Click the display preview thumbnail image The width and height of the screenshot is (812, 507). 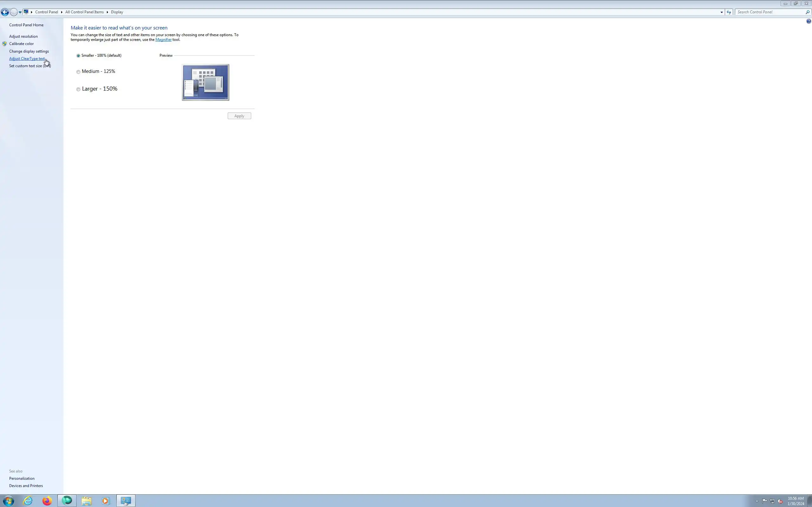[x=205, y=82]
